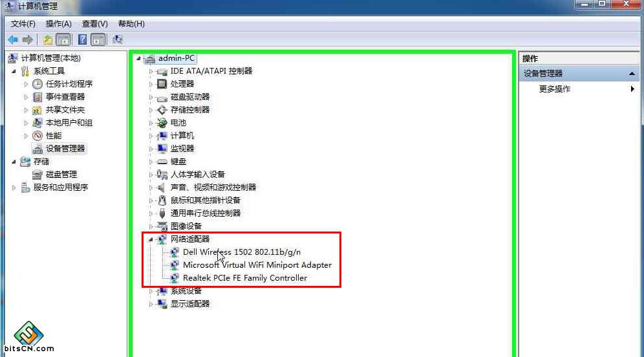Click the Back arrow toolbar icon
The image size is (644, 357).
tap(13, 40)
